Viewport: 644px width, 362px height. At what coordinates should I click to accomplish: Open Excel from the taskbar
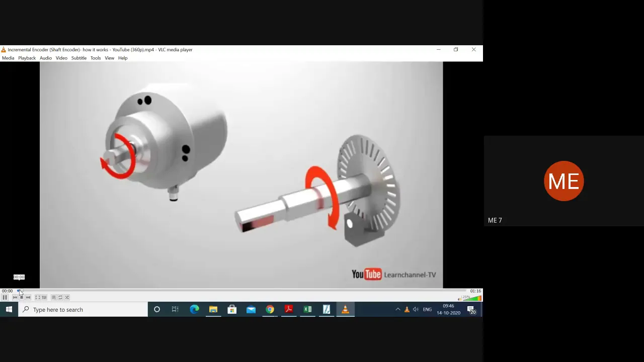point(307,310)
